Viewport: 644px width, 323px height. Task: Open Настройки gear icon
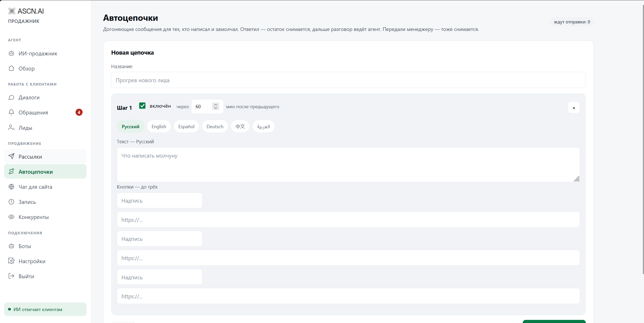tap(11, 261)
